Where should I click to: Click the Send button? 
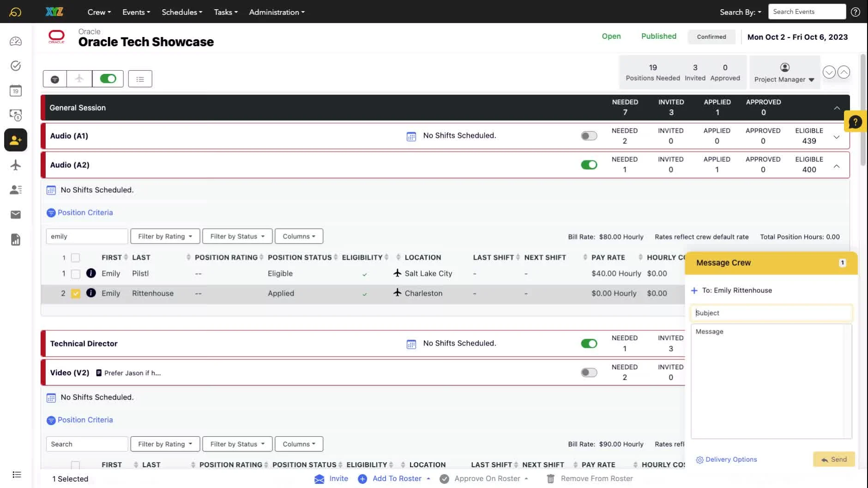(834, 459)
